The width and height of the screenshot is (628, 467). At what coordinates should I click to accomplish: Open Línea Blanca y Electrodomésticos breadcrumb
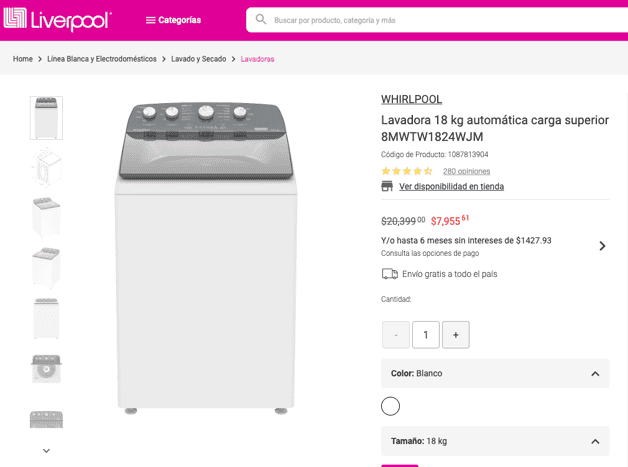(102, 59)
